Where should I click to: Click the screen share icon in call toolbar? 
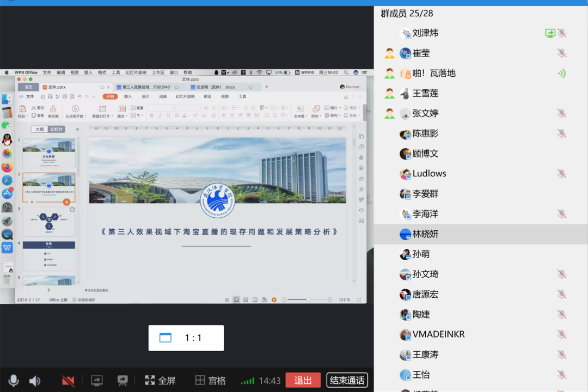pos(96,381)
